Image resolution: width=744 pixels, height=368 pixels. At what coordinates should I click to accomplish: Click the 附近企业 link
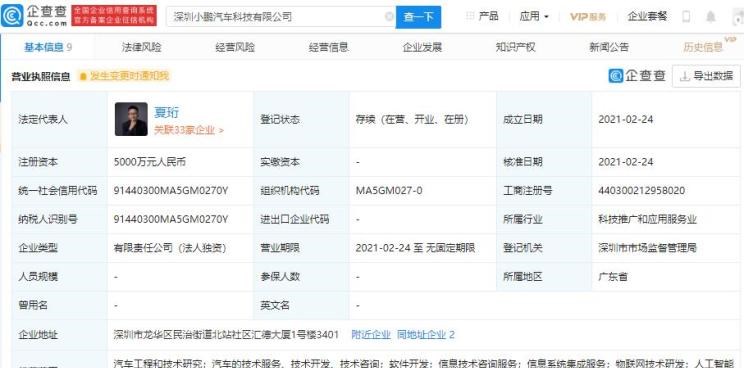pyautogui.click(x=371, y=335)
